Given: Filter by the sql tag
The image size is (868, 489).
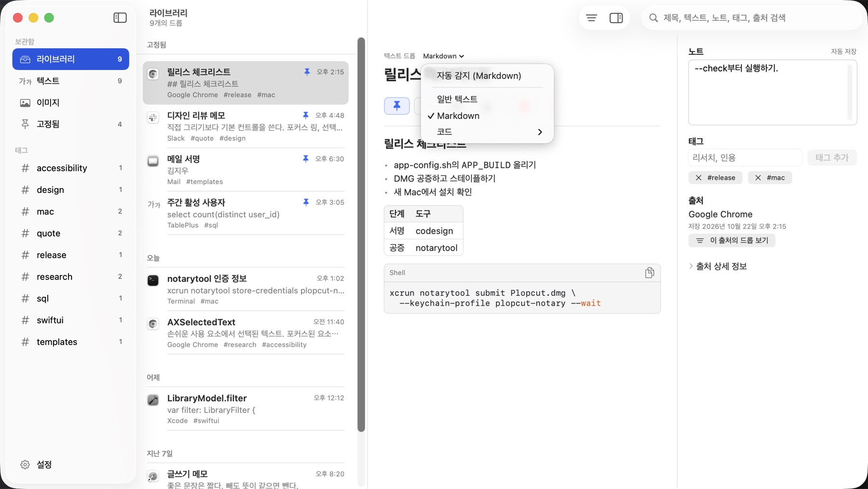Looking at the screenshot, I should tap(71, 298).
